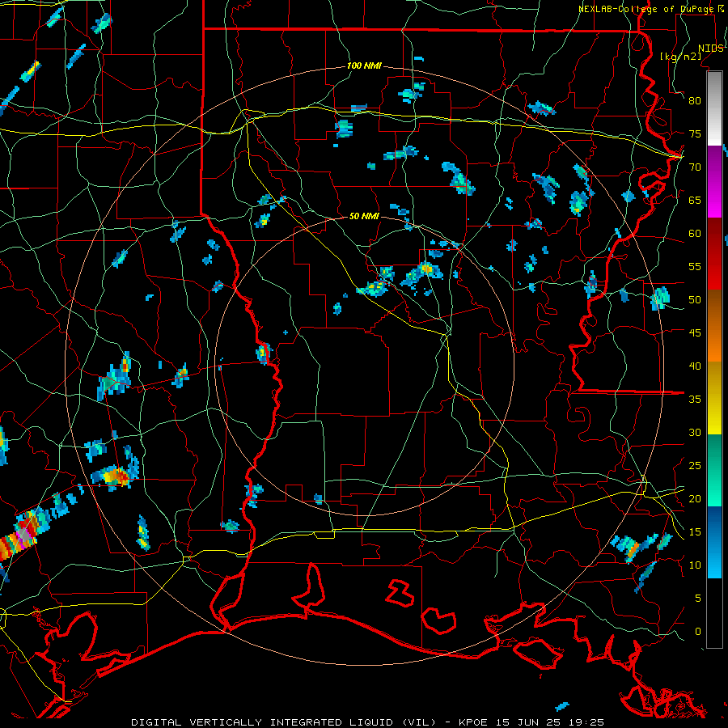Click the 80 value on the scale
728x728 pixels.
695,101
